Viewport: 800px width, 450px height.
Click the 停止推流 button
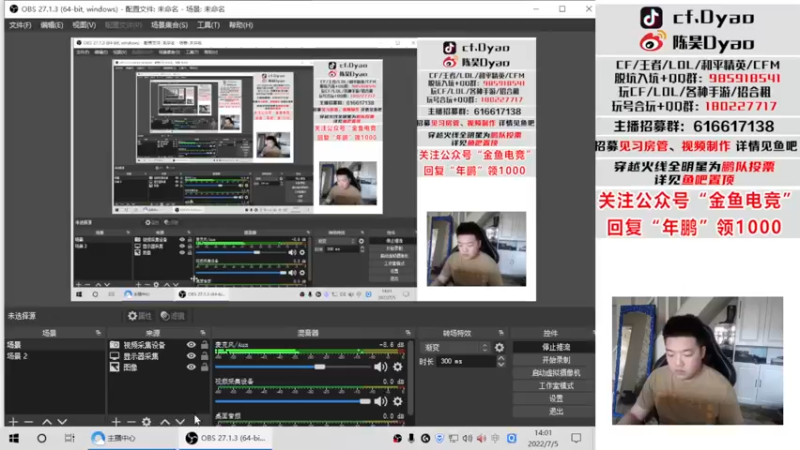555,347
